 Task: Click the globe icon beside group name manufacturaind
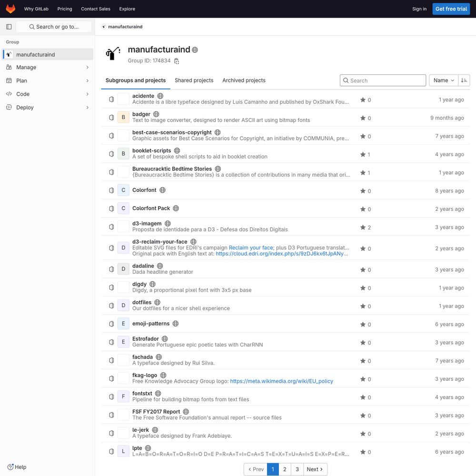click(x=195, y=50)
